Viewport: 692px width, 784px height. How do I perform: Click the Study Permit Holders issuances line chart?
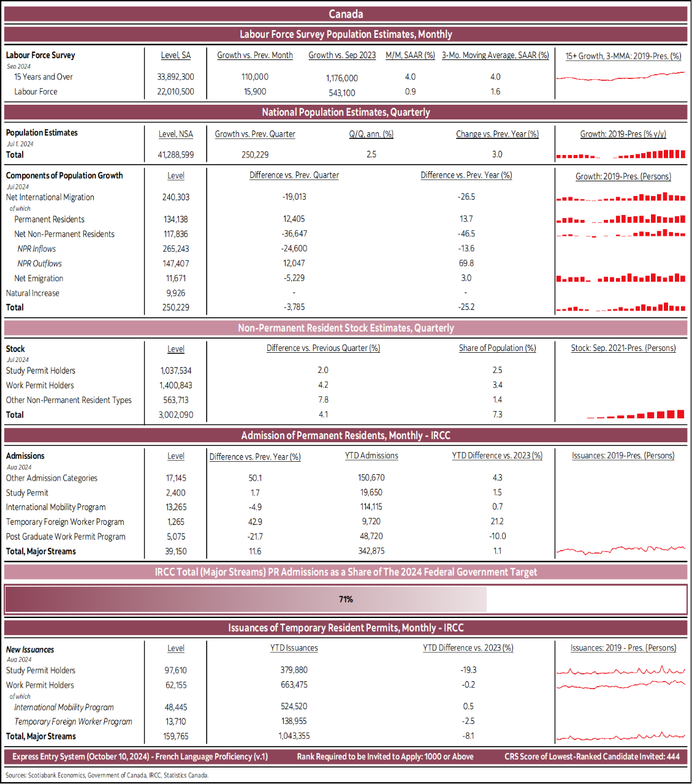(x=621, y=671)
